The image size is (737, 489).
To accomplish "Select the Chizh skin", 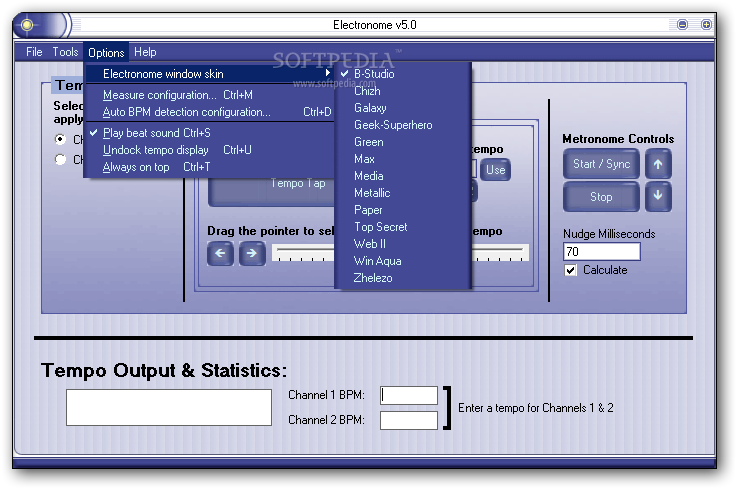I will tap(403, 91).
